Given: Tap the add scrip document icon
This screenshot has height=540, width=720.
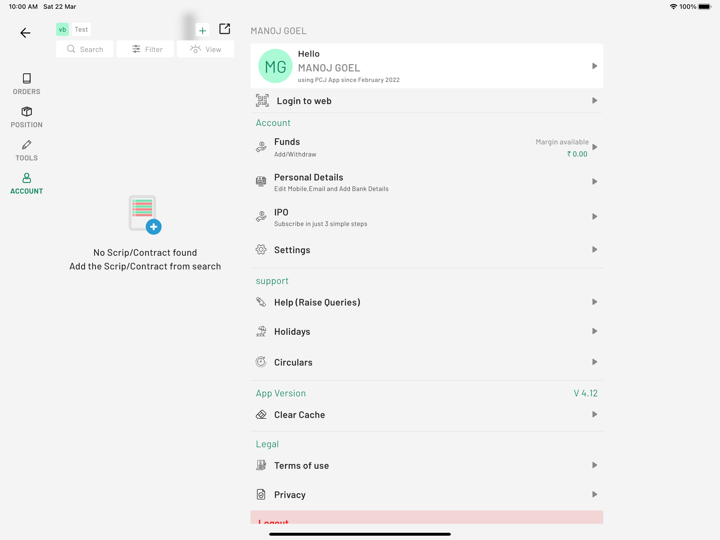Looking at the screenshot, I should 145,214.
